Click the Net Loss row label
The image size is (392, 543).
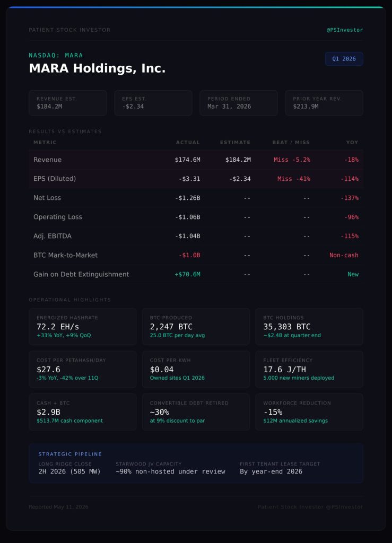click(47, 198)
